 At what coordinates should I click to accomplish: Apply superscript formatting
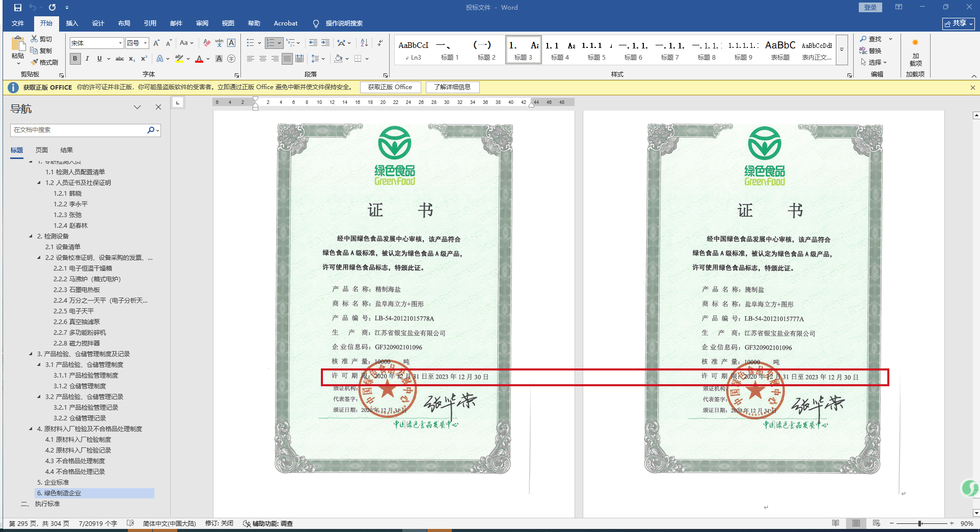[144, 59]
